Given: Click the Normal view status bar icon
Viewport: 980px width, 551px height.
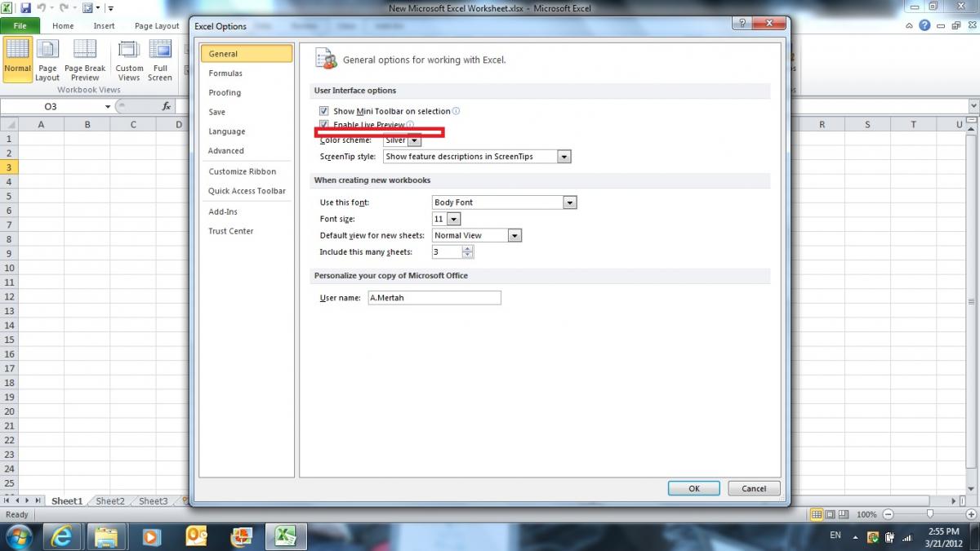Looking at the screenshot, I should (x=817, y=514).
